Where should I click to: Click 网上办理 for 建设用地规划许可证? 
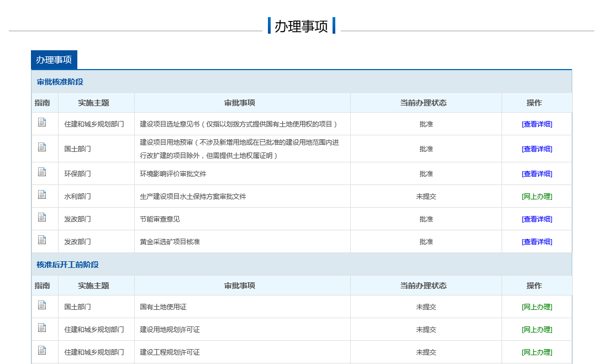[x=536, y=330]
